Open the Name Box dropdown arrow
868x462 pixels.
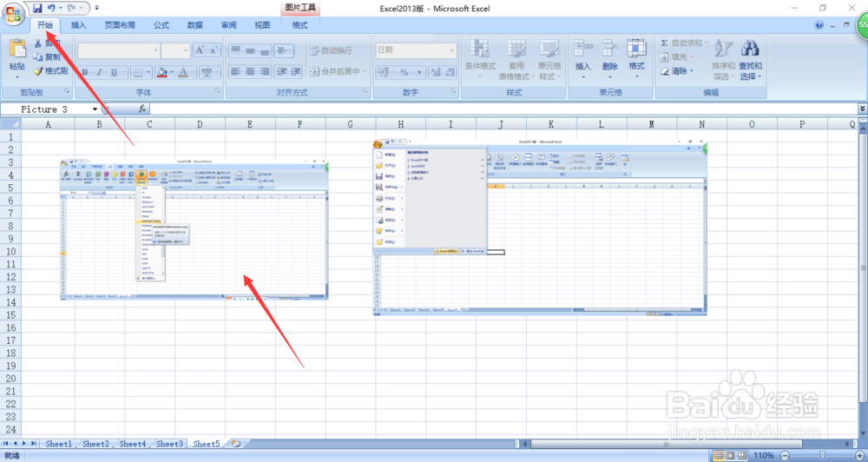95,109
